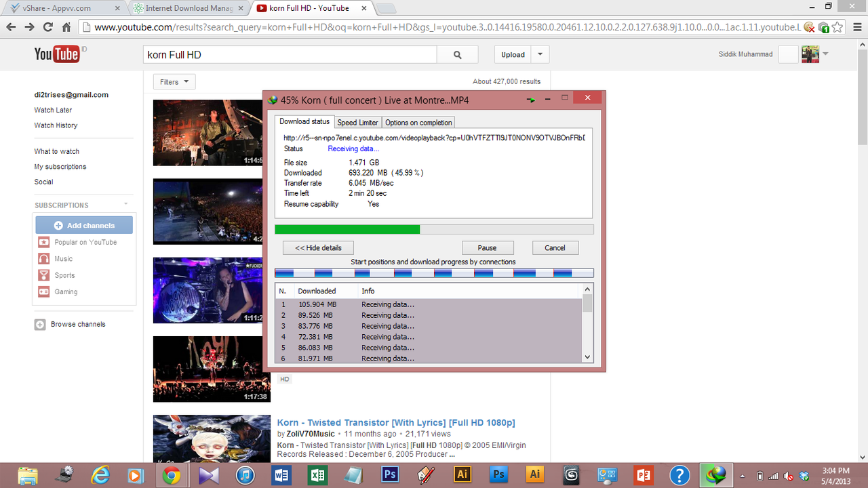Click the search box with korn Full HD

click(290, 55)
